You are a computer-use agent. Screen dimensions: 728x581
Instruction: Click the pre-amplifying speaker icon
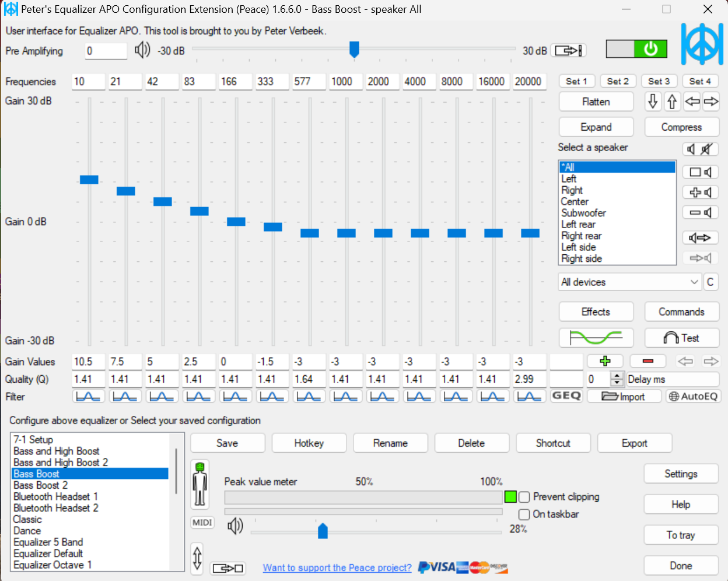pyautogui.click(x=142, y=50)
